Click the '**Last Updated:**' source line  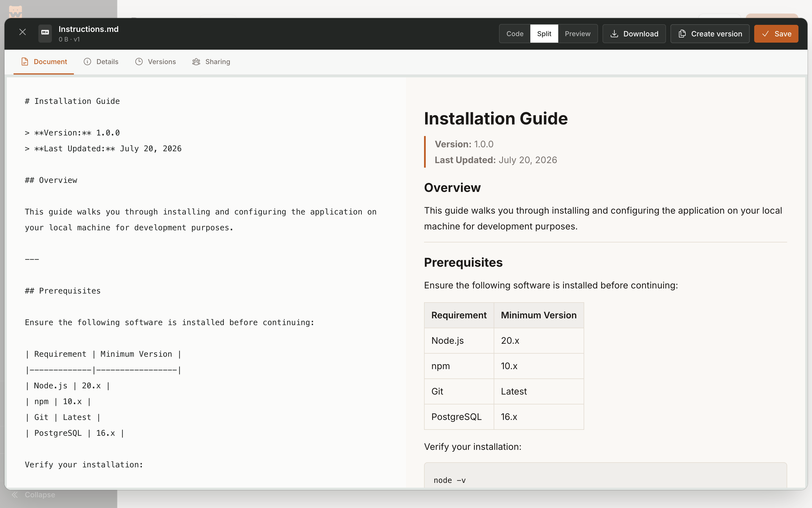coord(103,148)
